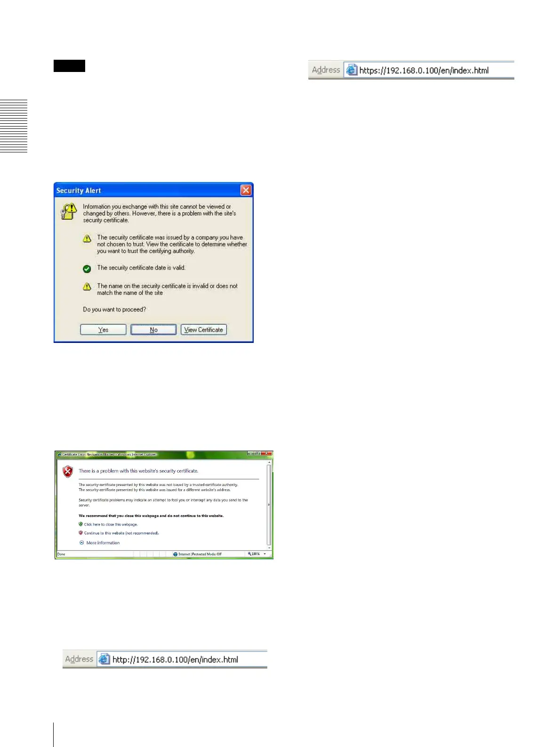Open the 100% zoom level dropdown arrow
Screen dimensions: 560x747
pos(265,554)
